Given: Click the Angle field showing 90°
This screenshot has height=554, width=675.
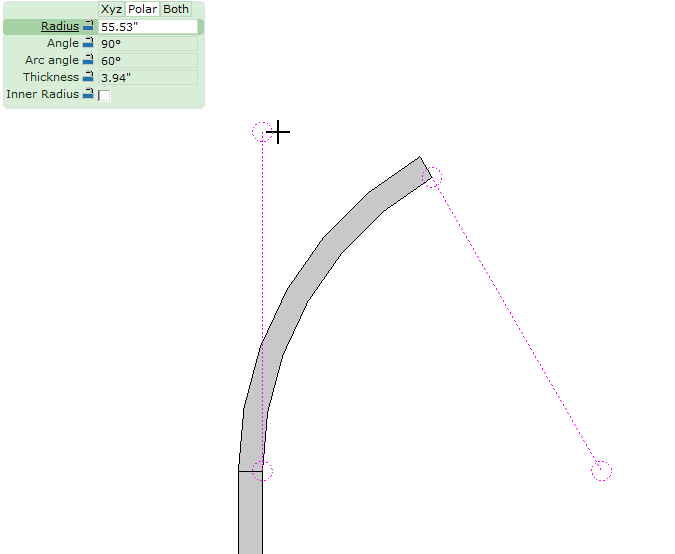Looking at the screenshot, I should pos(148,43).
